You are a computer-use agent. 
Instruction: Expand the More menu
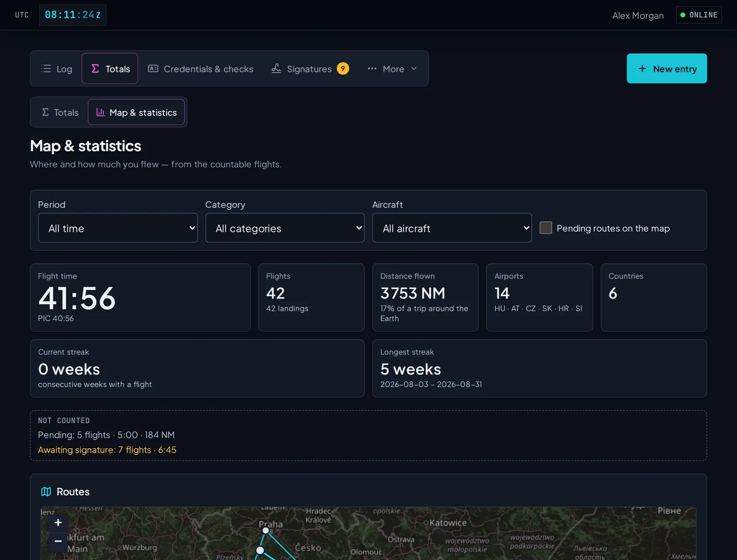393,69
